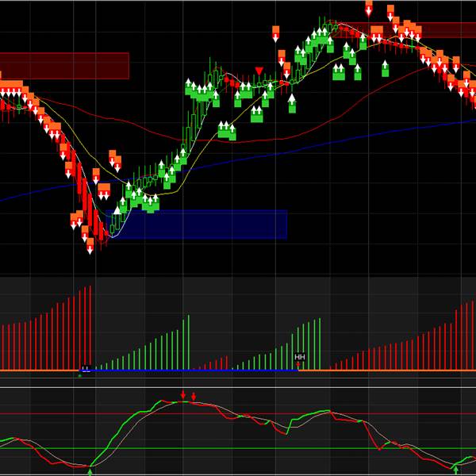Click the dark red resistance zone at upper right
The height and width of the screenshot is (476, 476).
404,30
